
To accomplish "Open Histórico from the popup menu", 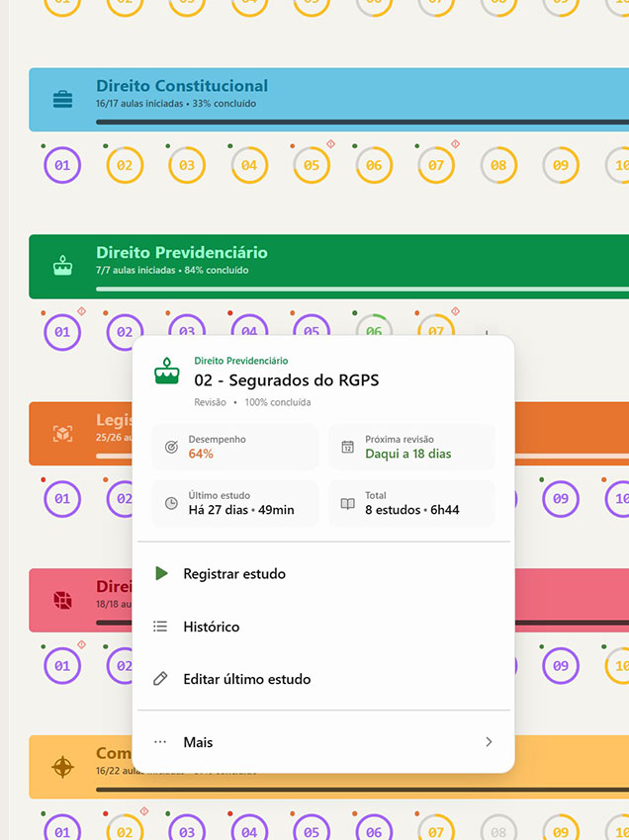I will (323, 627).
